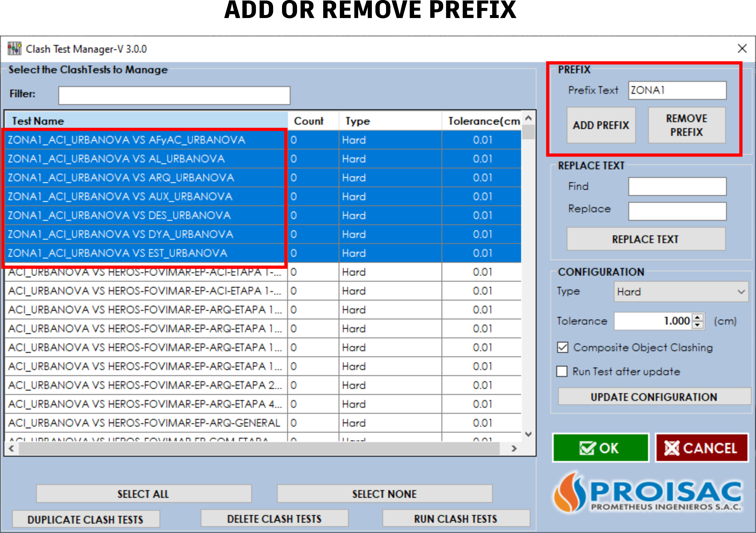The height and width of the screenshot is (533, 756).
Task: Enable Run Test after update
Action: [x=562, y=372]
